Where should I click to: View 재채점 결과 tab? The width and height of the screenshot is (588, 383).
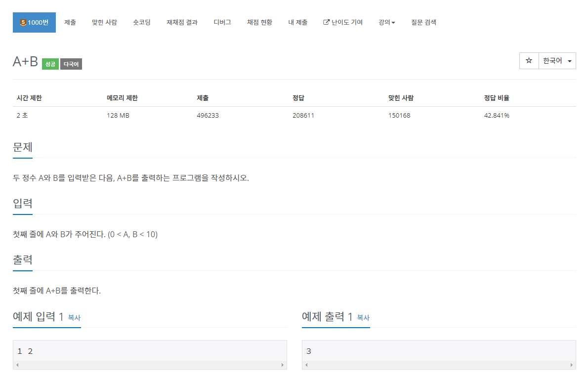(182, 22)
